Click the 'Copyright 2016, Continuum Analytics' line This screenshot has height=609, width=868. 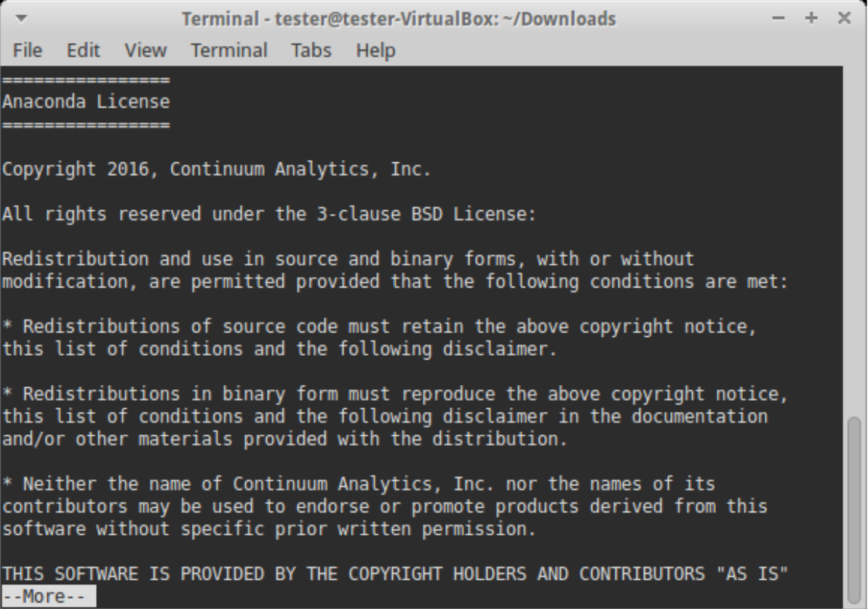[x=216, y=170]
